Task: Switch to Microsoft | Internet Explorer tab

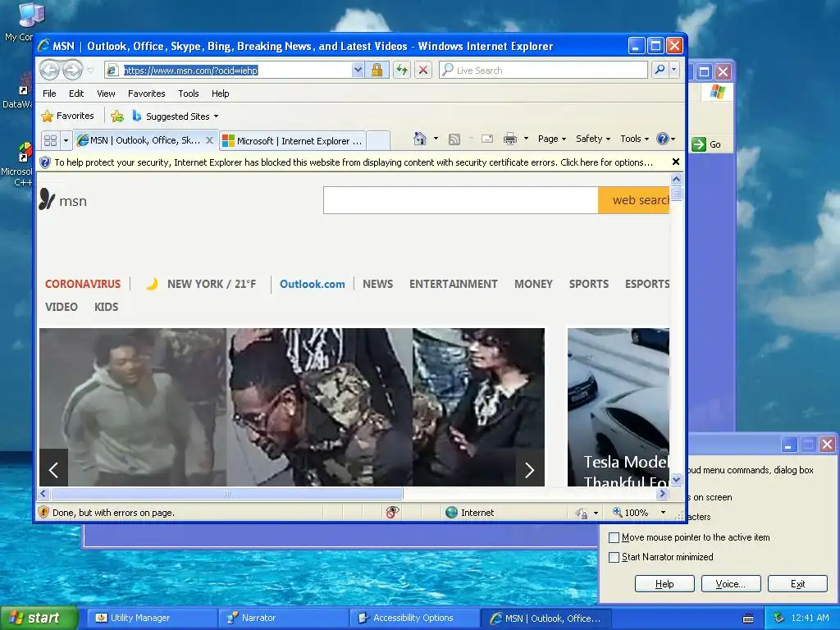Action: [293, 141]
